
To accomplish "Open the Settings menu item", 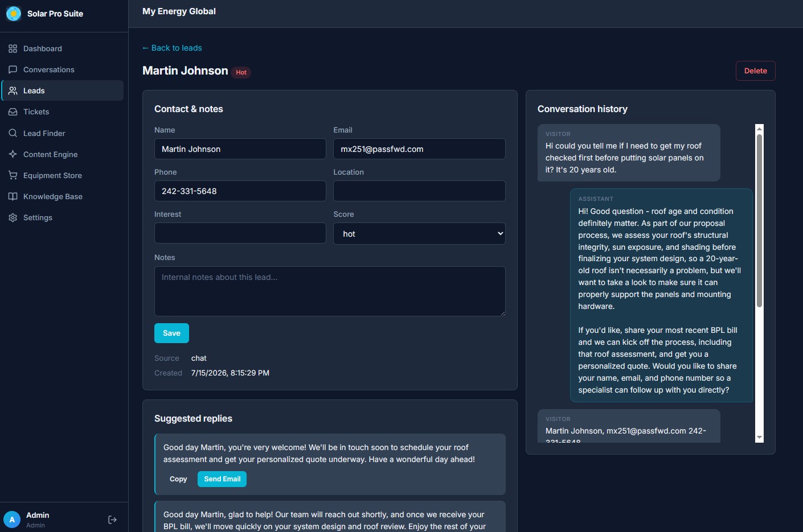I will 63,218.
